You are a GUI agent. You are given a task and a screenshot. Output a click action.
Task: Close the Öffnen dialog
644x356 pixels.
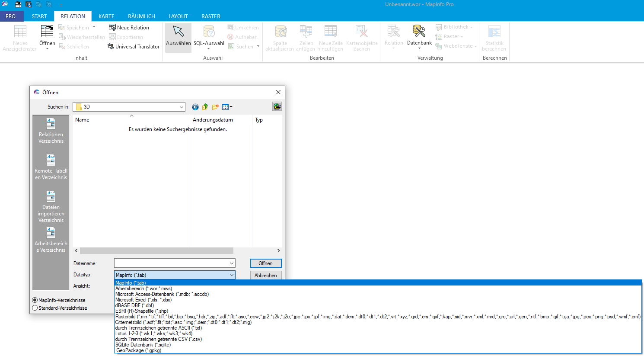(x=278, y=92)
